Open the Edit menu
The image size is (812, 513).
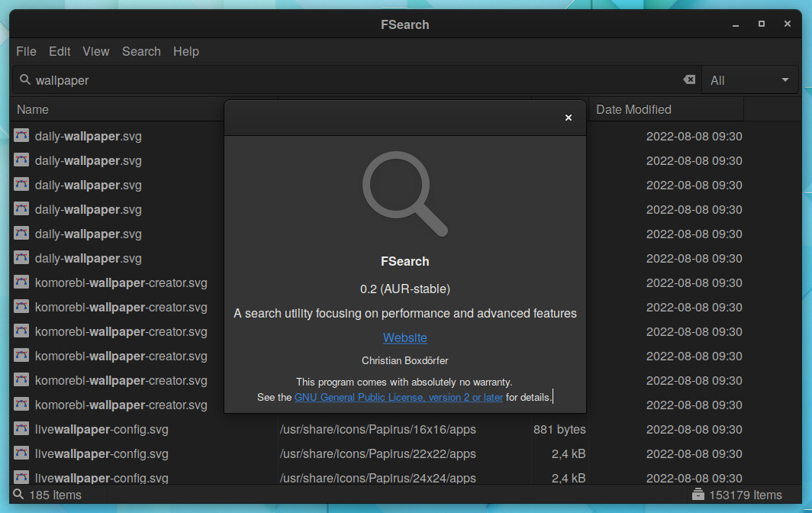coord(60,51)
